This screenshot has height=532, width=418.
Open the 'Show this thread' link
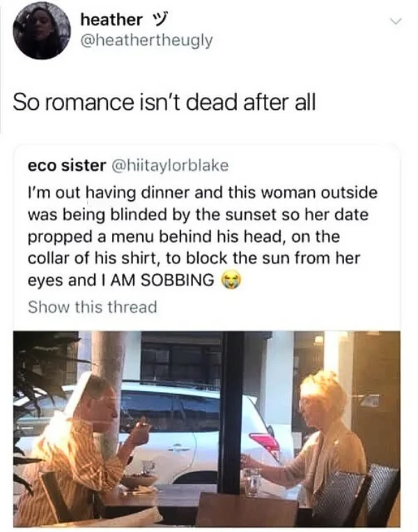tap(92, 307)
